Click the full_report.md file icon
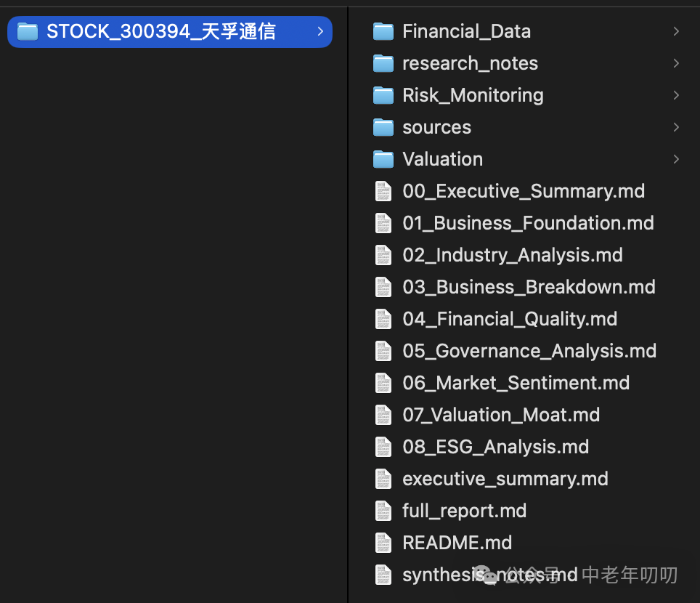 pos(383,511)
